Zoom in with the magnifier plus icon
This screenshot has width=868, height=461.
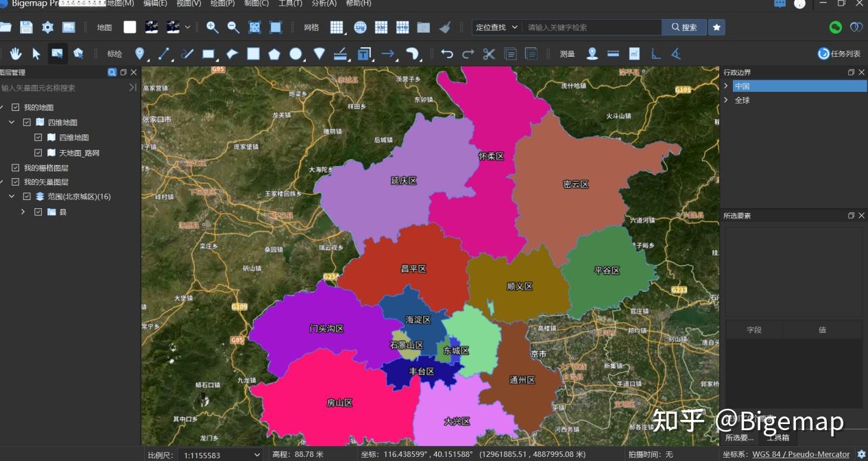[x=213, y=27]
